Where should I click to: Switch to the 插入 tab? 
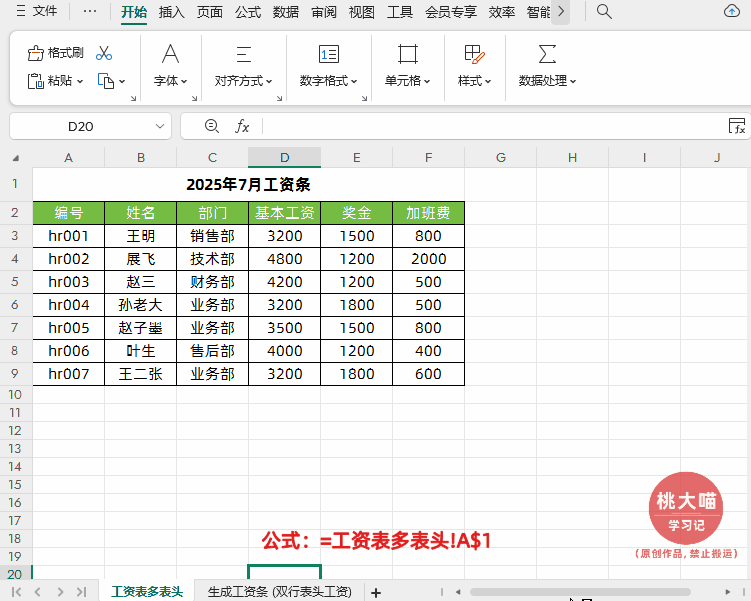(x=171, y=12)
